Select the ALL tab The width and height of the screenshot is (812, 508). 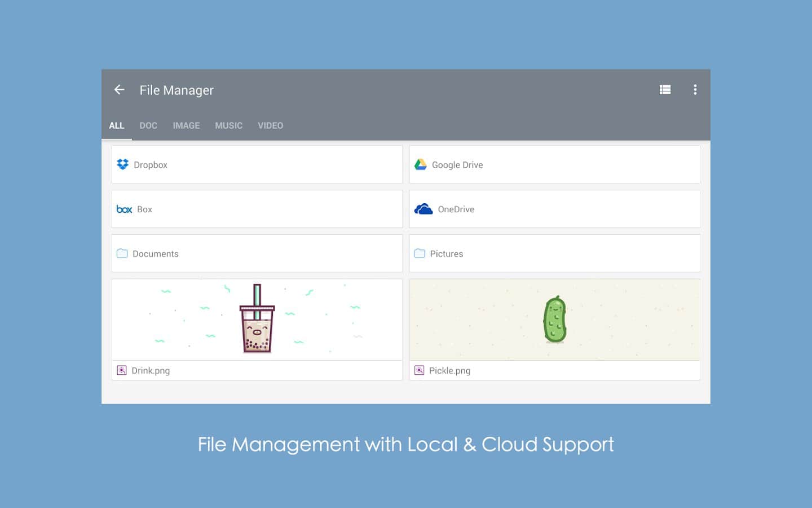(117, 125)
